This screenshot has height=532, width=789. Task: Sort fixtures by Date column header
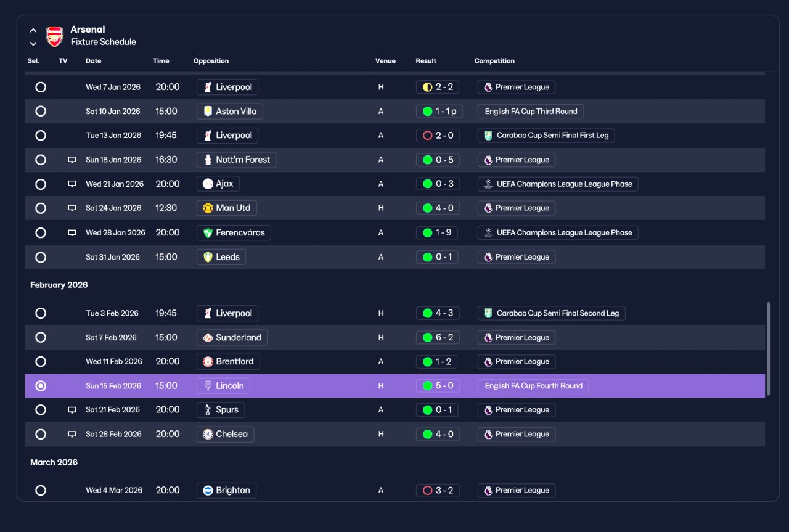coord(94,61)
